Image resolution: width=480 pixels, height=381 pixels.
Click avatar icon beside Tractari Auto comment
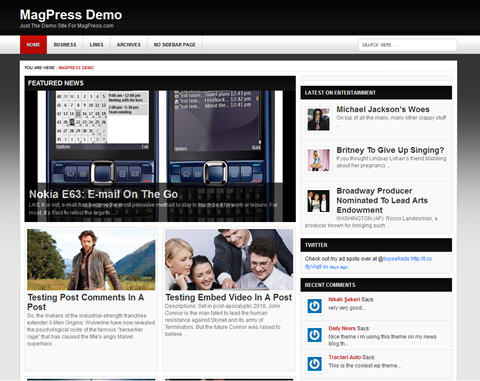(x=314, y=364)
